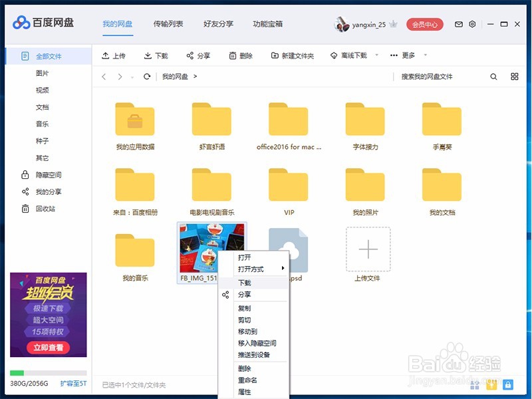Click the 分享 share icon
This screenshot has width=532, height=399.
click(189, 55)
